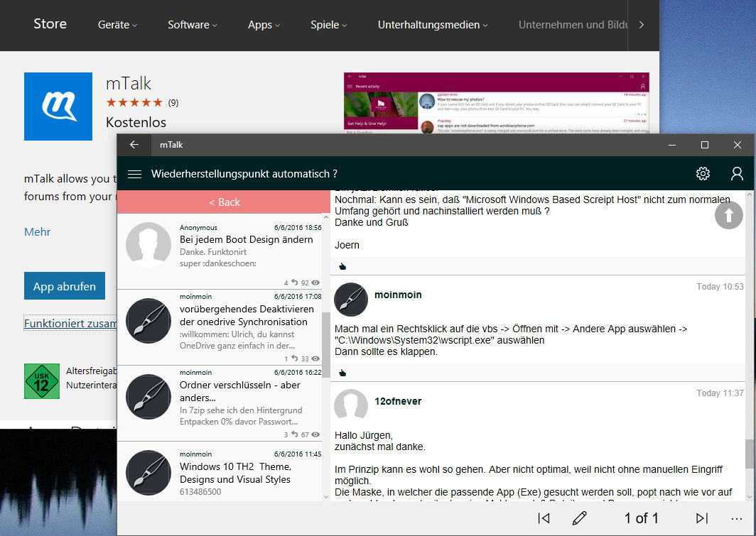Expand the Apps menu in Store

pos(263,25)
